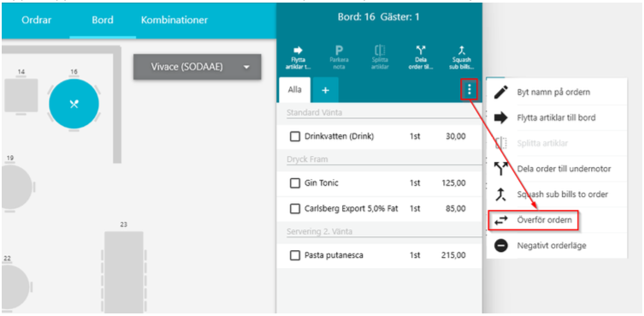This screenshot has width=644, height=316.
Task: Switch to the Kombinationer tab
Action: tap(174, 20)
